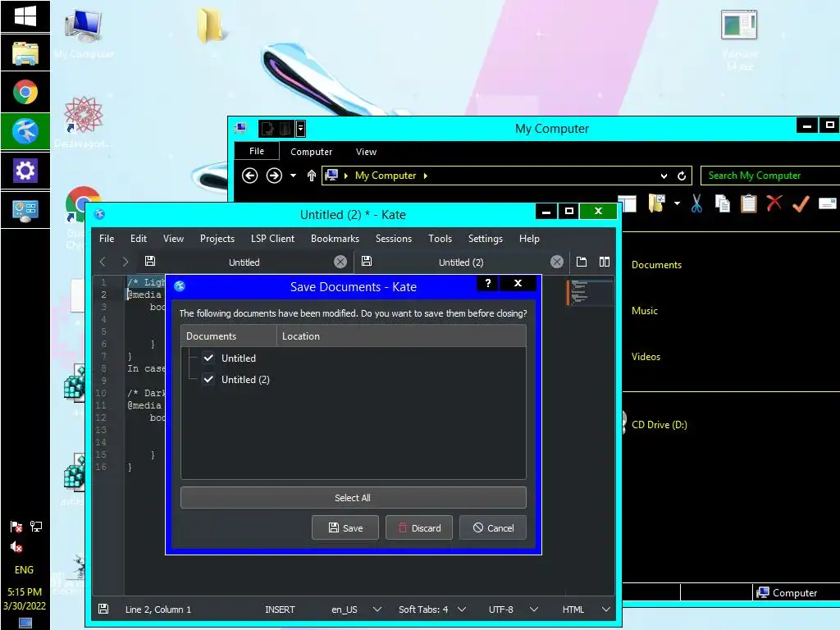Sort by the Documents column header
Viewport: 840px width, 630px height.
click(x=229, y=336)
